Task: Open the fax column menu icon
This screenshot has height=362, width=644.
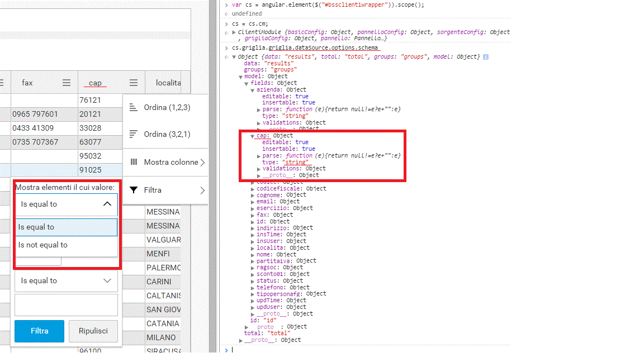Action: 67,82
